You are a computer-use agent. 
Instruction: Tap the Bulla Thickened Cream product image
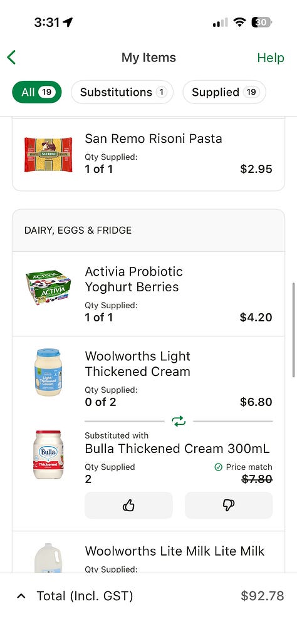pyautogui.click(x=48, y=454)
